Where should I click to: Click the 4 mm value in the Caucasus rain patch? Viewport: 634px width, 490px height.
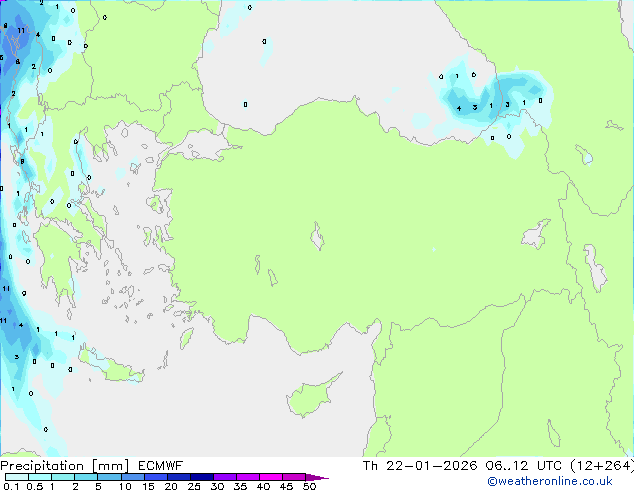click(x=459, y=108)
